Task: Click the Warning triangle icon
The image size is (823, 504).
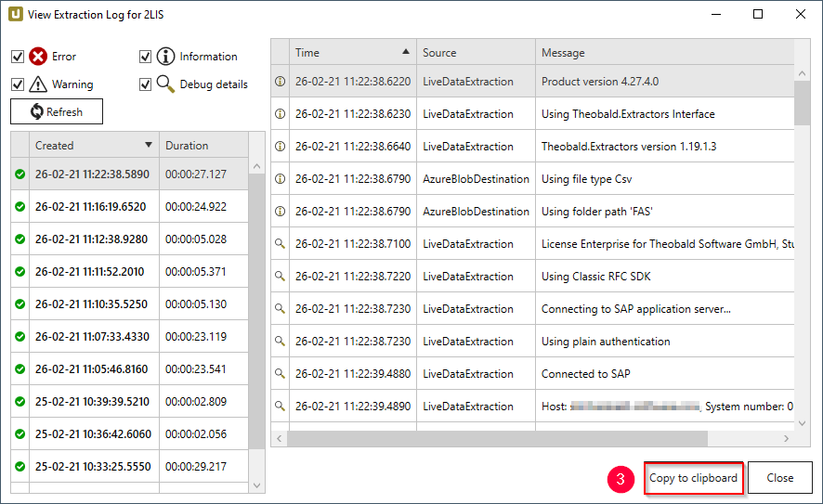Action: 38,84
